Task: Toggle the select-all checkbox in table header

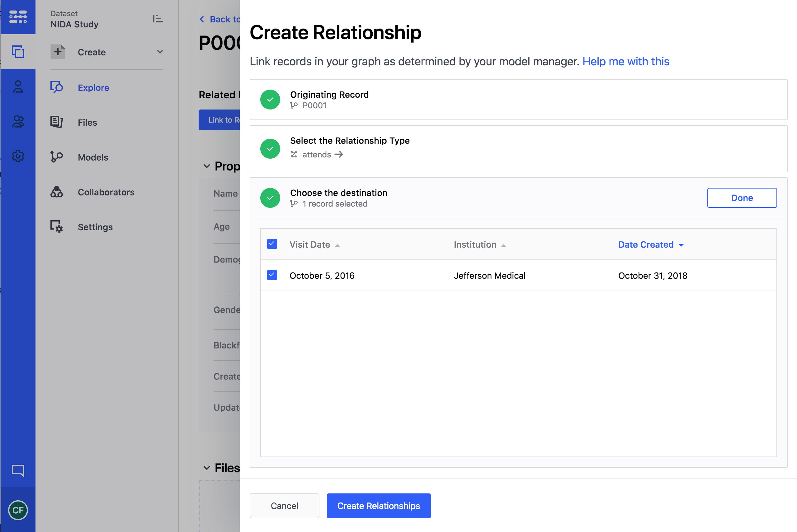Action: [272, 244]
